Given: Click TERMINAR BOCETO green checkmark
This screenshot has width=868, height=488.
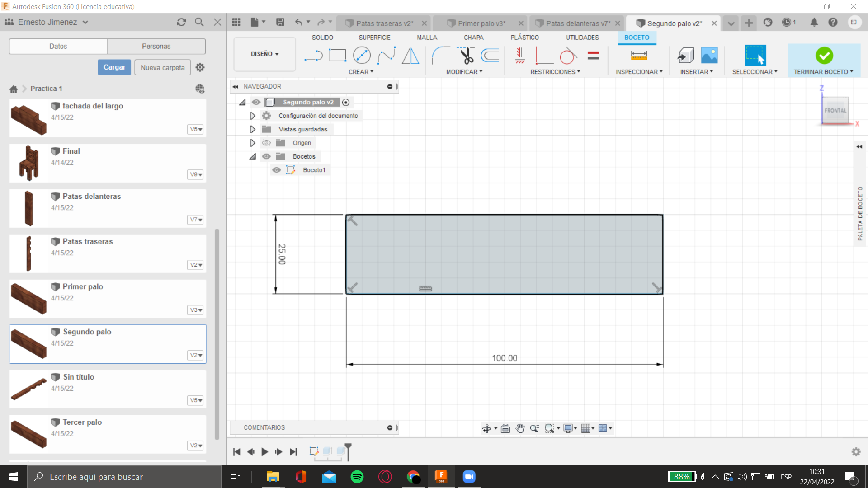Looking at the screenshot, I should 824,56.
